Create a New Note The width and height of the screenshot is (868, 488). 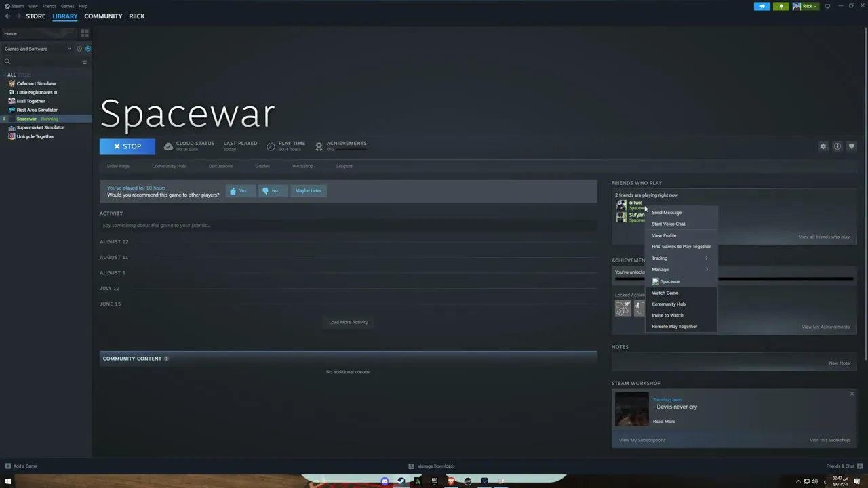[839, 363]
